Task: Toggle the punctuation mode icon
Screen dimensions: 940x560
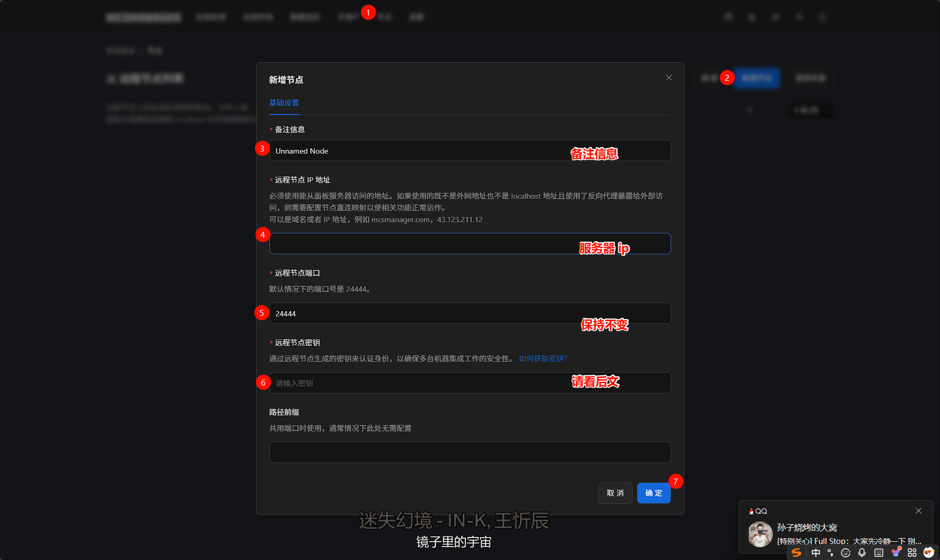Action: [x=830, y=553]
